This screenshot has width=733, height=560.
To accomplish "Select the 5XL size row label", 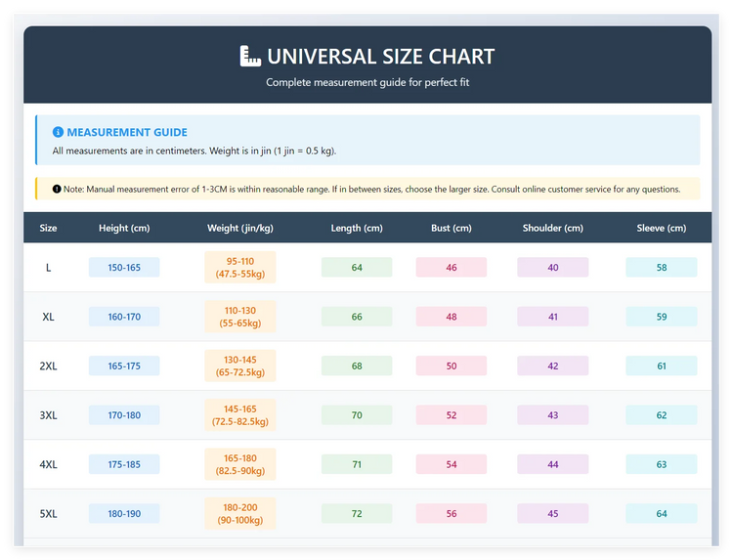I will pyautogui.click(x=49, y=514).
